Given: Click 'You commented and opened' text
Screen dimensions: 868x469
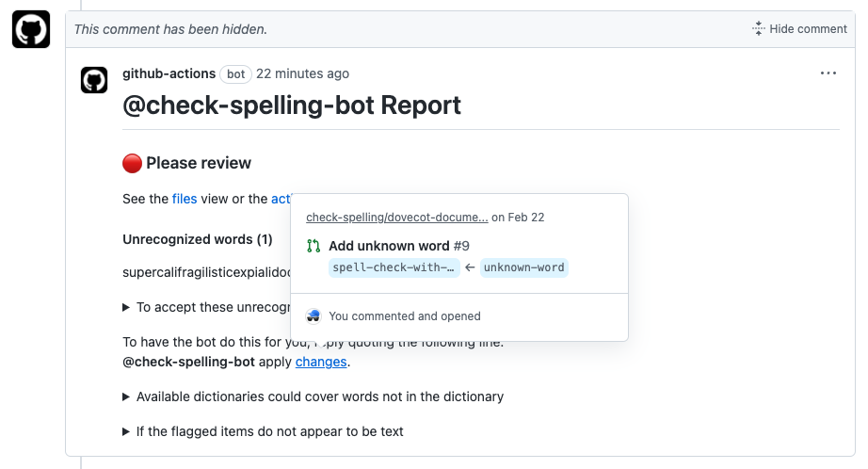Looking at the screenshot, I should click(x=405, y=316).
